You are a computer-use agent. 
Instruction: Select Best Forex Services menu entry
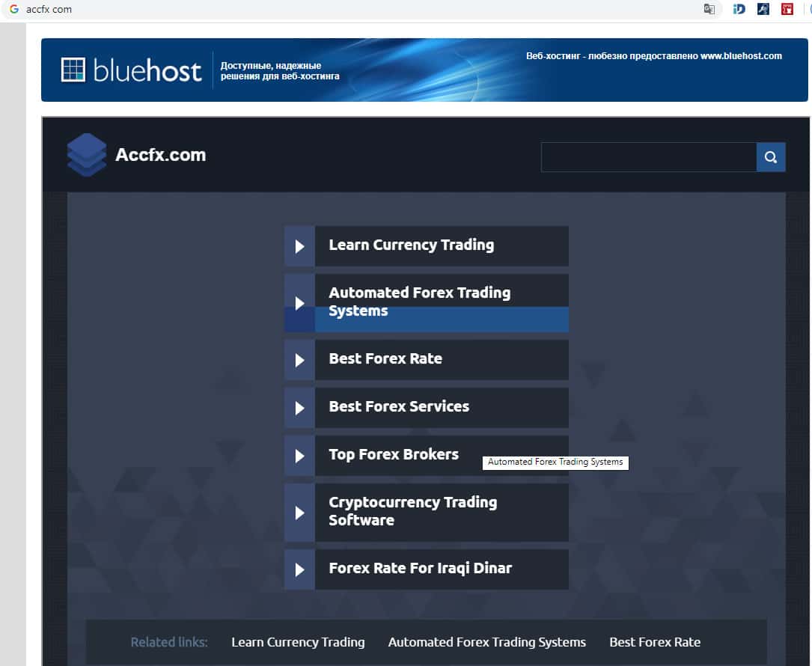pos(399,407)
